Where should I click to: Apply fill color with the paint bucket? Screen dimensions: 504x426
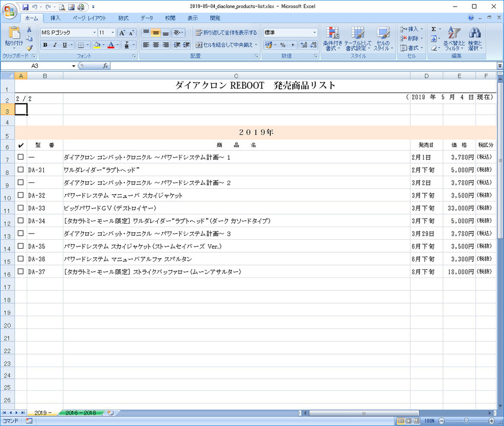[97, 45]
